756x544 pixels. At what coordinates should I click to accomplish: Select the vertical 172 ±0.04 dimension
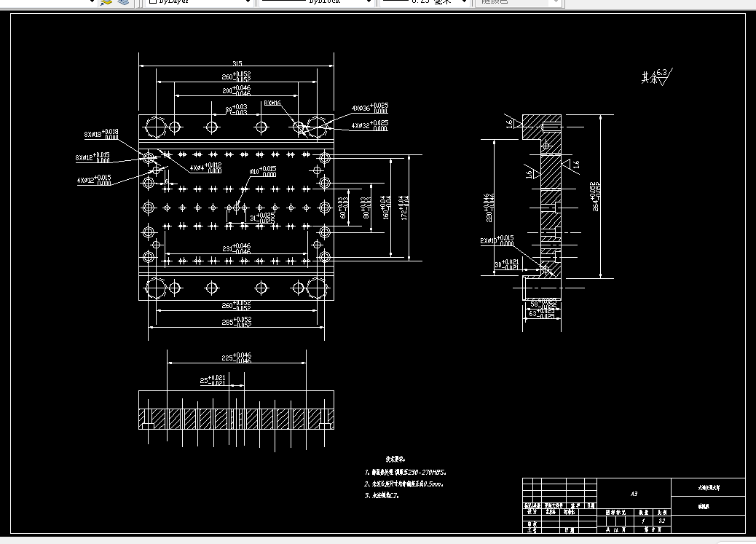click(404, 208)
